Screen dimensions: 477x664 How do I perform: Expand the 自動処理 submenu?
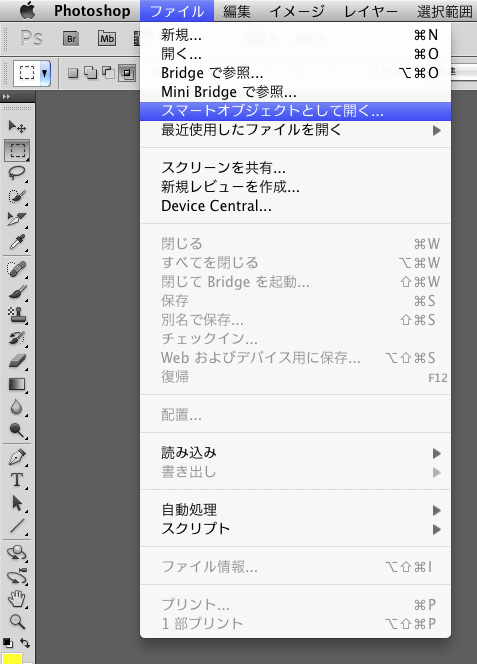(295, 510)
